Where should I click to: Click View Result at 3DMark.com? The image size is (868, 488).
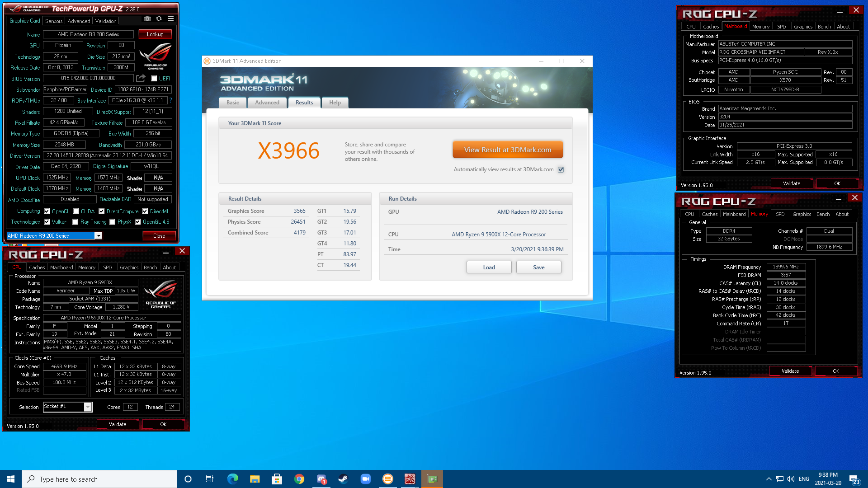[x=508, y=150]
